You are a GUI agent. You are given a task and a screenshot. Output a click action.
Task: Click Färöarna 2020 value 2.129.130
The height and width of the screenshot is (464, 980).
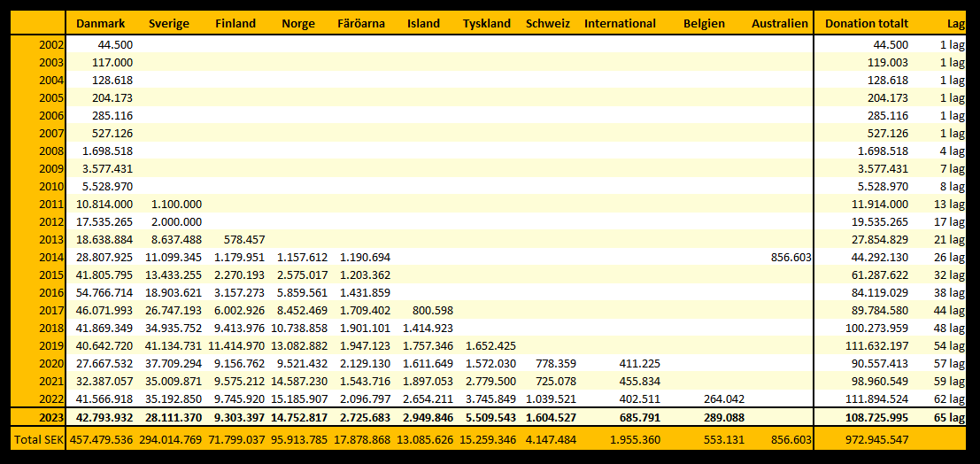click(x=365, y=363)
